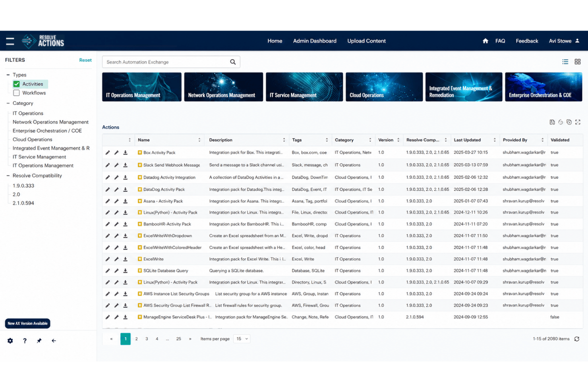Open Upload Content
The width and height of the screenshot is (588, 392).
[366, 41]
